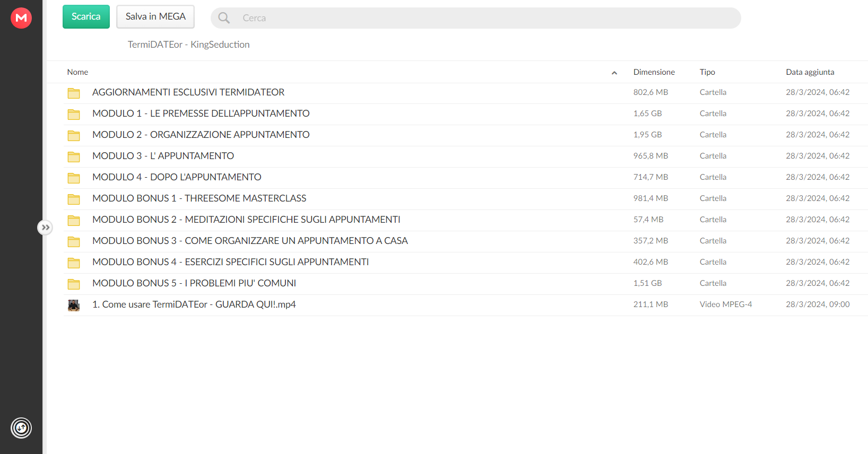
Task: Open TermiDATEor - KingSeduction breadcrumb
Action: click(188, 45)
